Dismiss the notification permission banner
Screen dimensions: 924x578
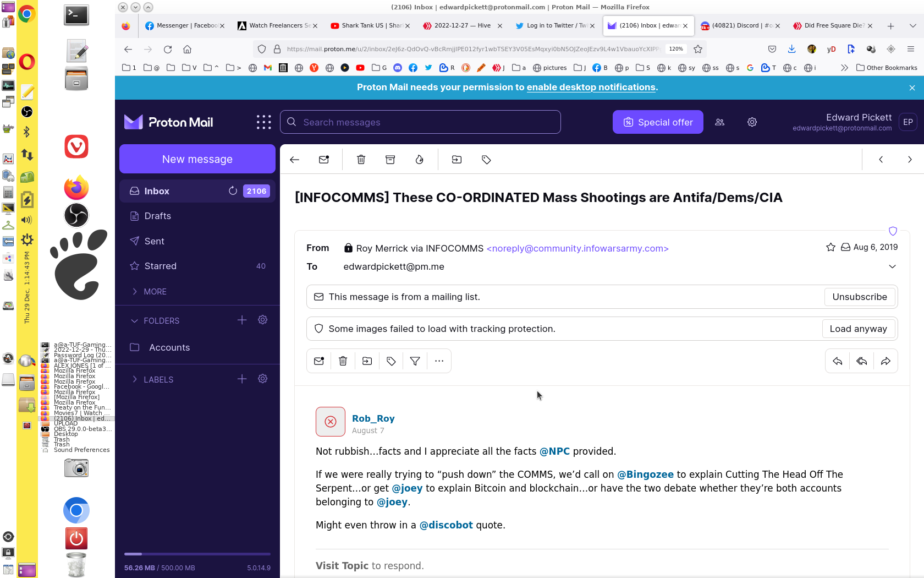912,88
